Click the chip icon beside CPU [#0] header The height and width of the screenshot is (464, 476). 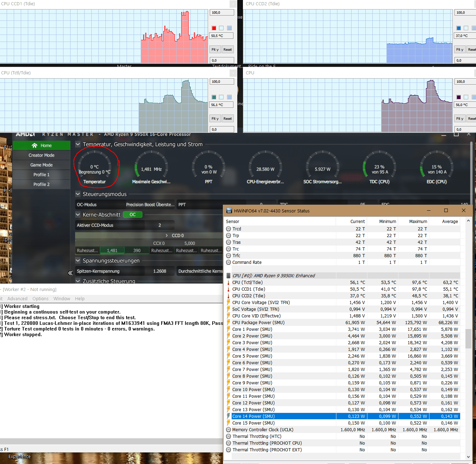coord(228,276)
